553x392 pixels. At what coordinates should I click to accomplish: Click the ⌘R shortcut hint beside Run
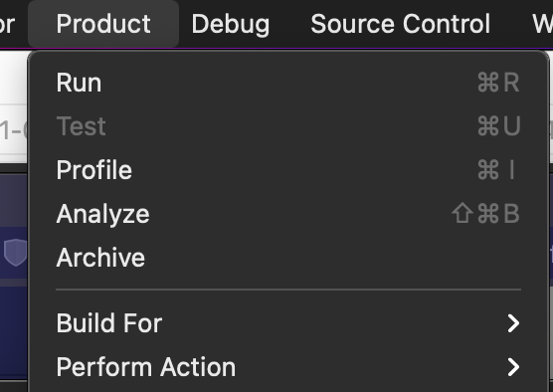(498, 83)
